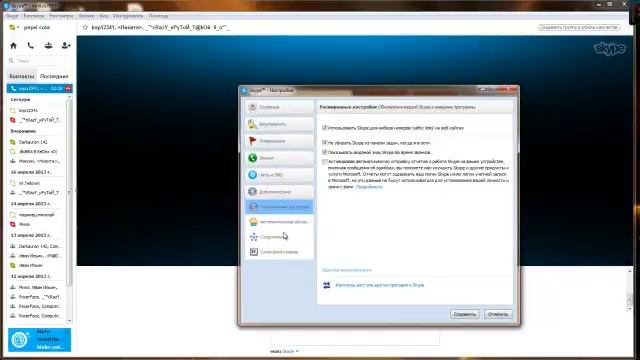Click the contact list scrollbar up arrow
The height and width of the screenshot is (360, 640).
[69, 98]
